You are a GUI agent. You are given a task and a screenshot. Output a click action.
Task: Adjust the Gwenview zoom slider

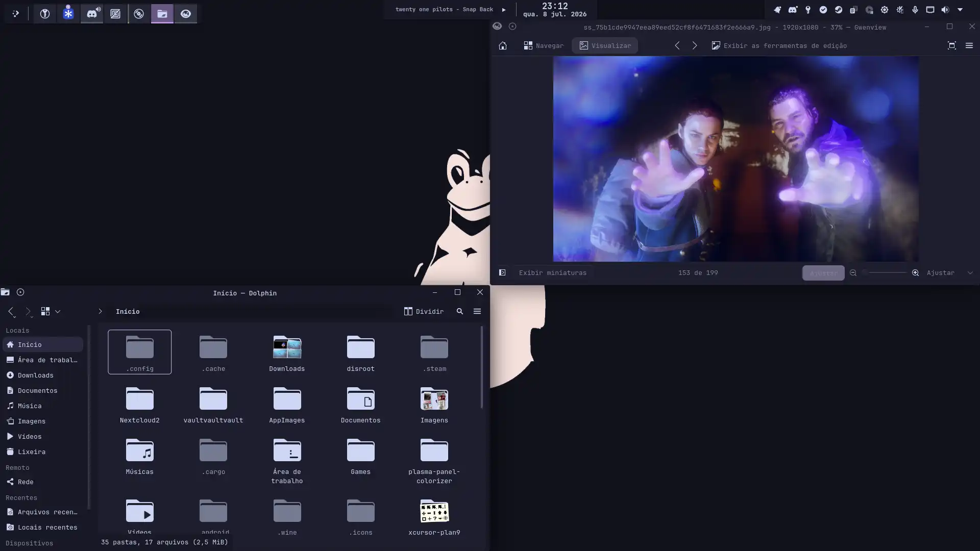pyautogui.click(x=886, y=273)
